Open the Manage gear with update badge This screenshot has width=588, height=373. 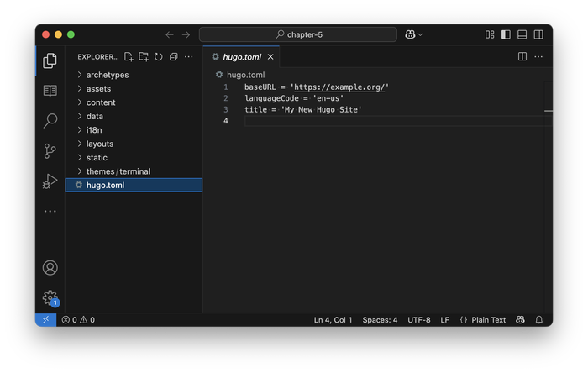[x=50, y=298]
